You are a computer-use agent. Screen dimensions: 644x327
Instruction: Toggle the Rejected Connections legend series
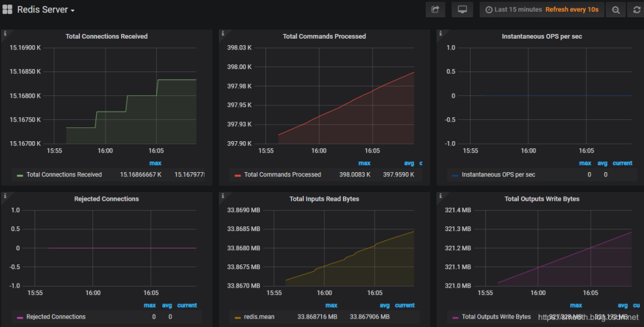[56, 317]
